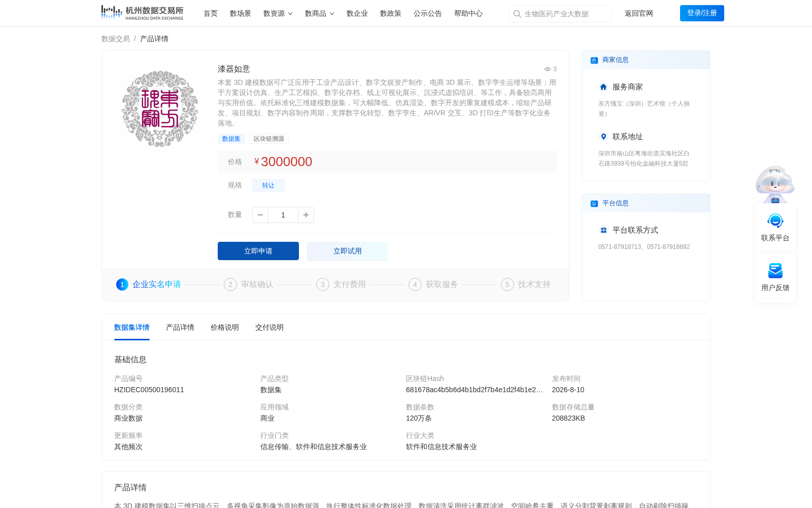Click the robot assistant mascot
The image size is (812, 508).
775,184
